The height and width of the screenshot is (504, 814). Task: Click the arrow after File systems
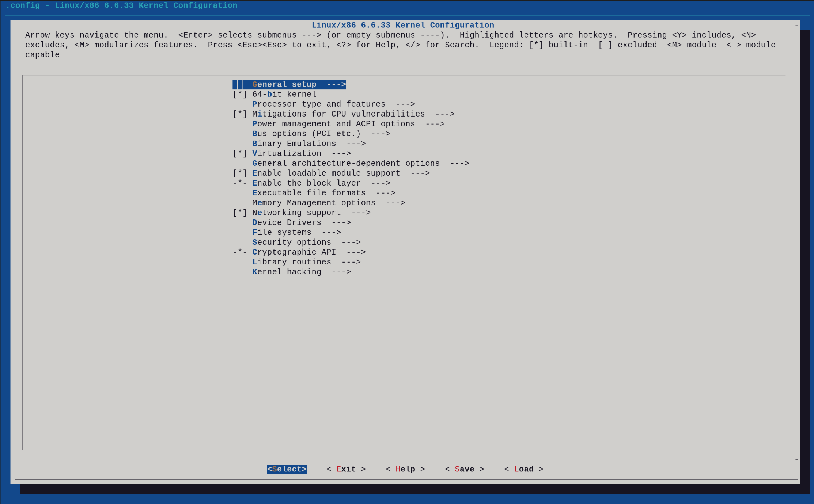(331, 232)
